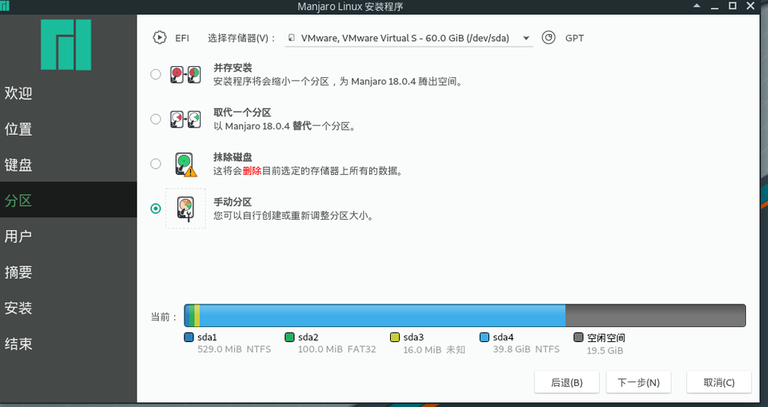Image resolution: width=768 pixels, height=407 pixels.
Task: Go to the 位置 step in sidebar
Action: coord(68,129)
